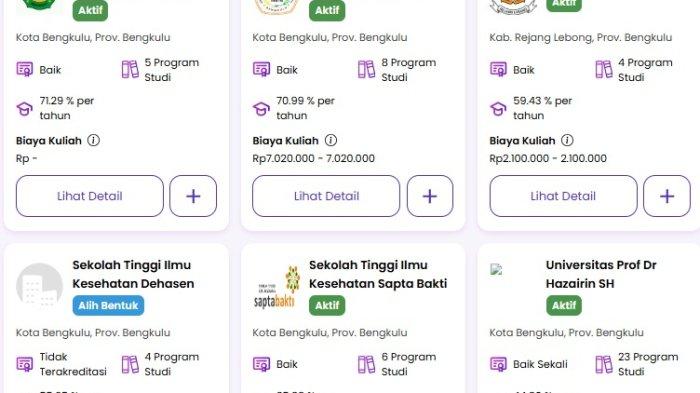700x393 pixels.
Task: Open Sekolah Tinggi Ilmu Kesehatan Sapta Bakti title
Action: click(378, 274)
